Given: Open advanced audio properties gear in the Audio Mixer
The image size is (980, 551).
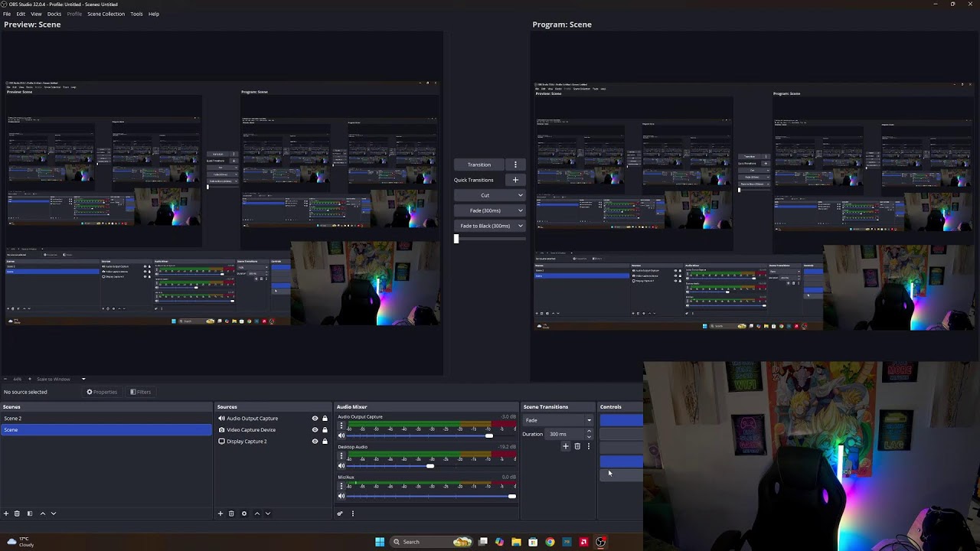Looking at the screenshot, I should coord(340,514).
